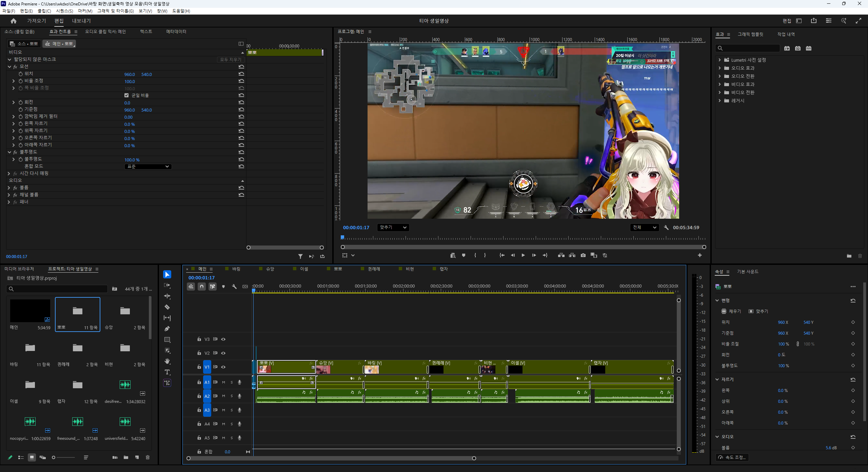Open the share/export icon in top bar
The width and height of the screenshot is (868, 472).
click(x=814, y=21)
